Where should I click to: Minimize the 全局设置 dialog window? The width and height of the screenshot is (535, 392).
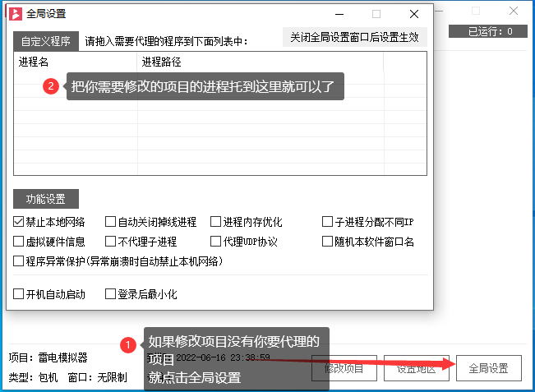(339, 14)
